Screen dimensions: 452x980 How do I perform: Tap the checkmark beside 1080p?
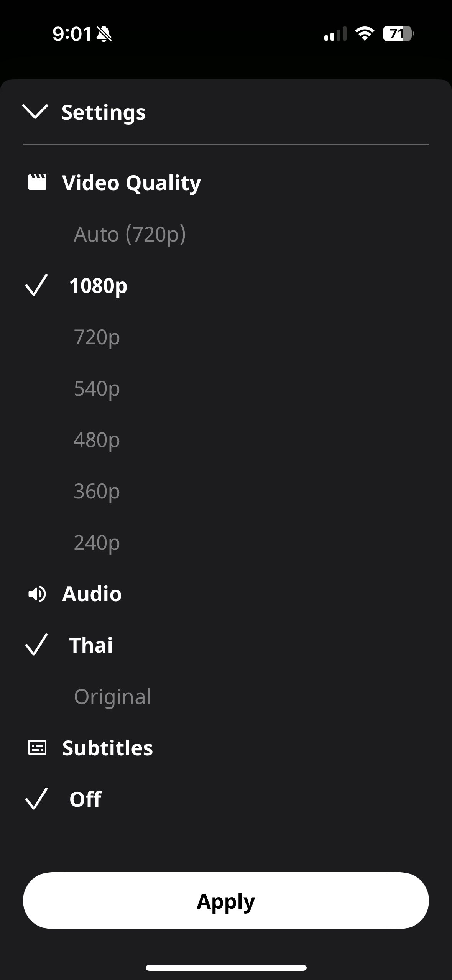[36, 285]
